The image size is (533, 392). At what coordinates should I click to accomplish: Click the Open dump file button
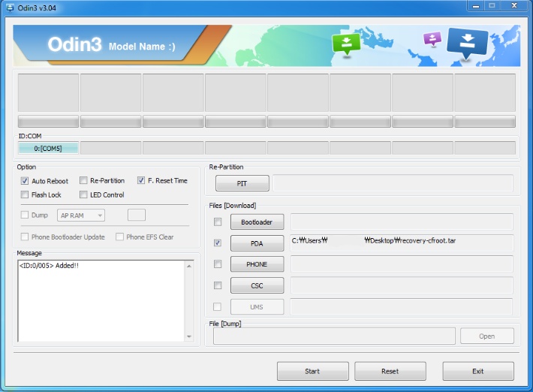(487, 336)
